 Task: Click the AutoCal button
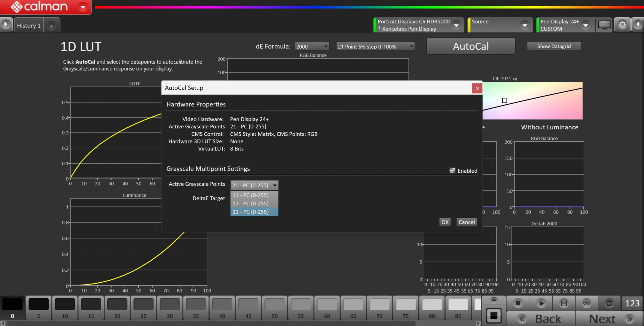coord(471,46)
